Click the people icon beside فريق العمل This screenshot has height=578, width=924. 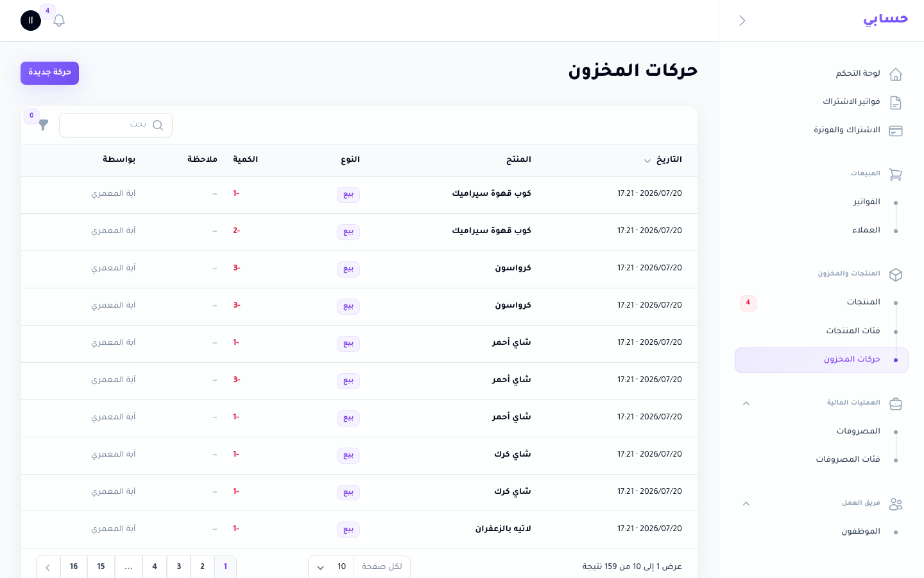(896, 504)
